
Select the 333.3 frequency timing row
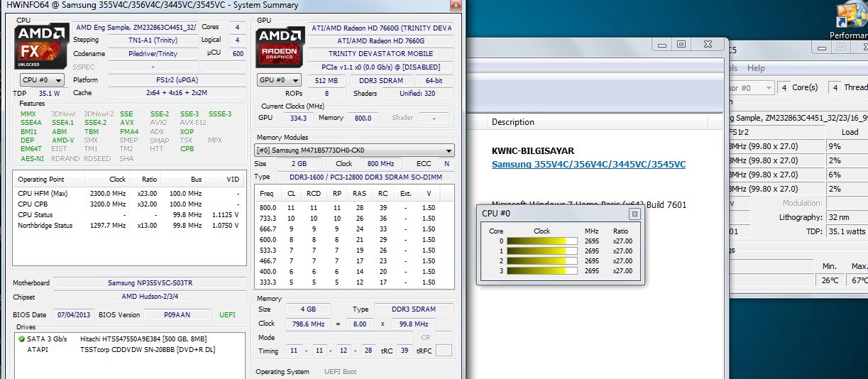354,282
